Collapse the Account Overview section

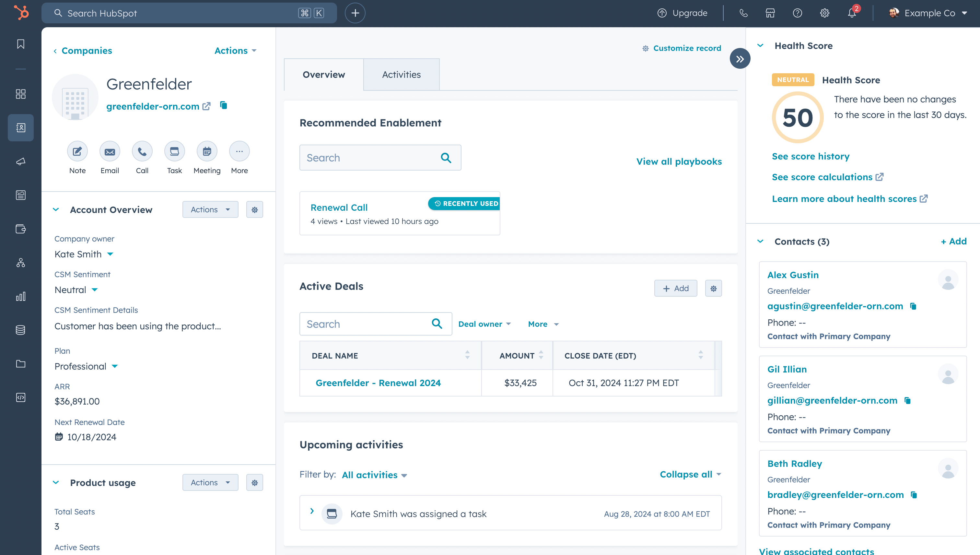pyautogui.click(x=56, y=210)
